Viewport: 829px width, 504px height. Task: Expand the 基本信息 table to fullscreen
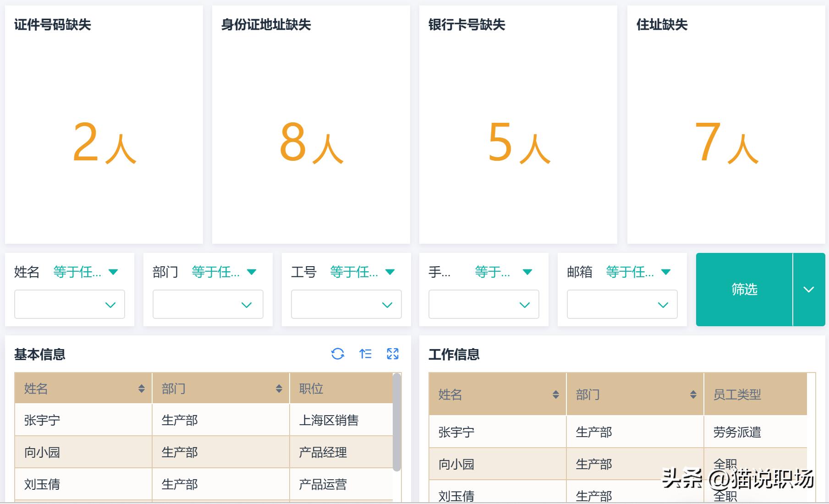(x=393, y=354)
